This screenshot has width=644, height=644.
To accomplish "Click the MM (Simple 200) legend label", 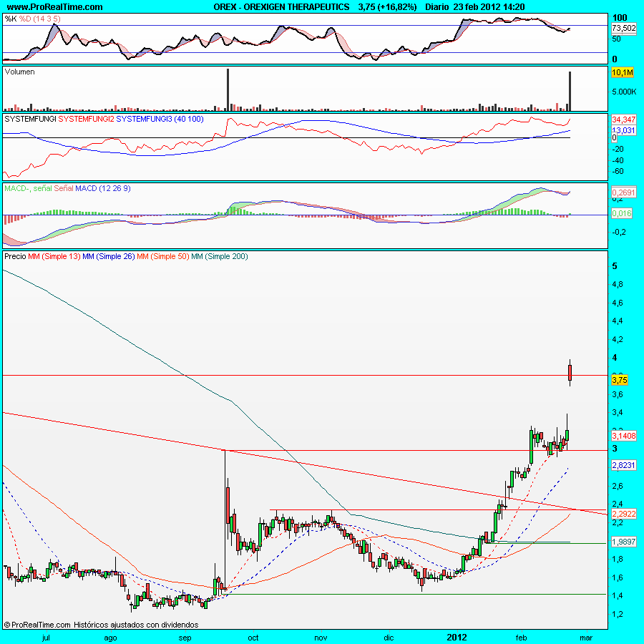I will point(220,257).
